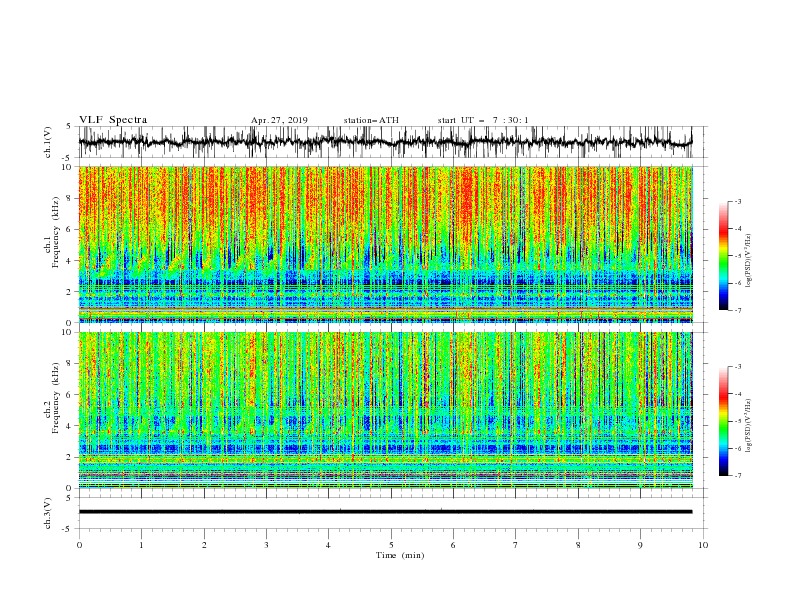The image size is (792, 612).
Task: Click the flat ch.3 voltage trace line
Action: (385, 512)
